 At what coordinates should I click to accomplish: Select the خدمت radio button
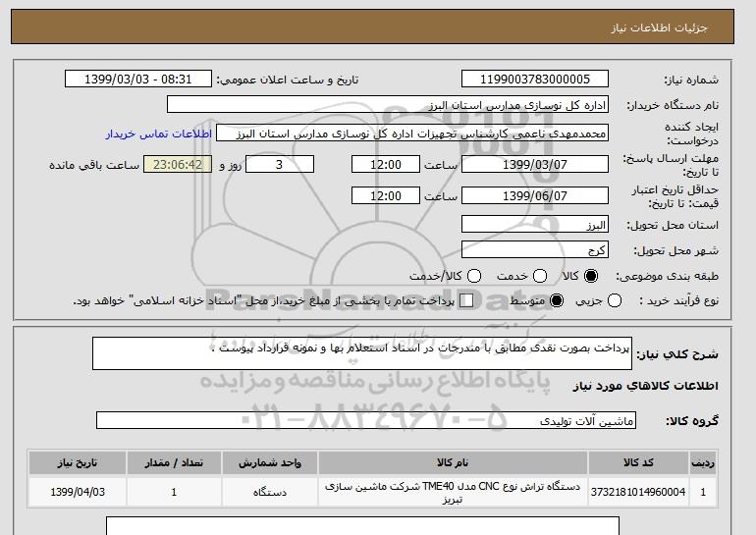click(x=540, y=276)
